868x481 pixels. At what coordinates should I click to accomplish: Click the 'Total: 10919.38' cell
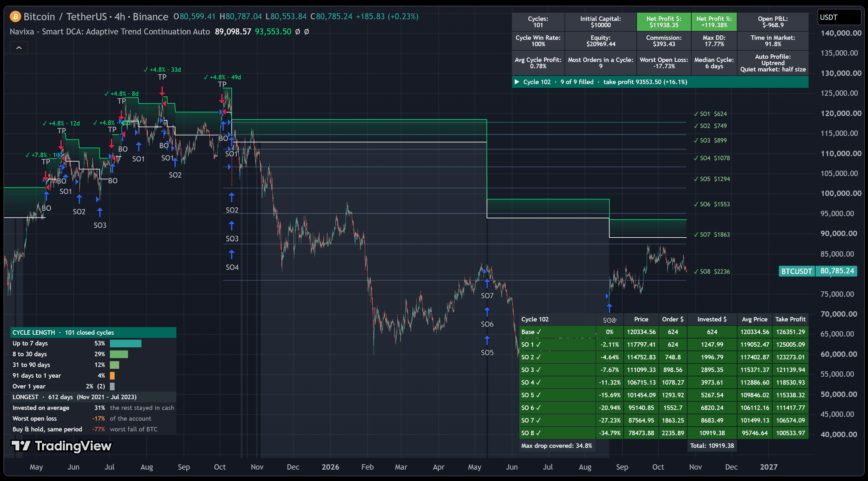[712, 446]
